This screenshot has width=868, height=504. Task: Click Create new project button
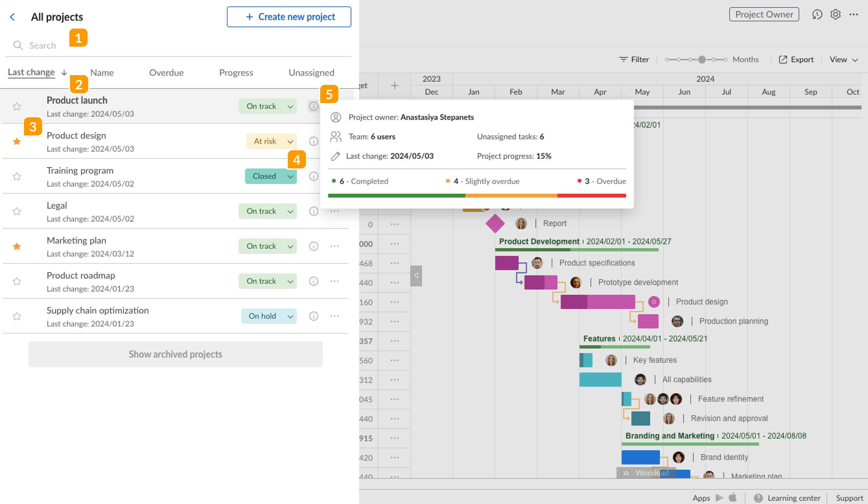tap(289, 17)
